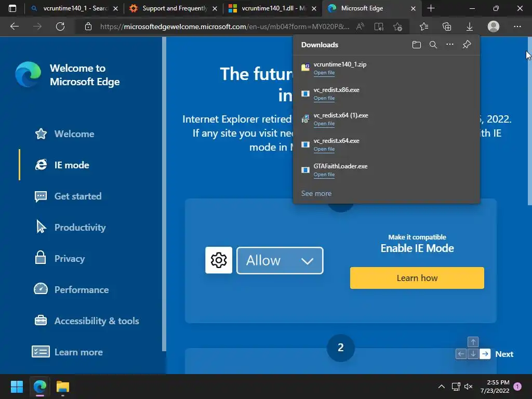Close the vcruntime140_1 - Search tab

pos(115,8)
